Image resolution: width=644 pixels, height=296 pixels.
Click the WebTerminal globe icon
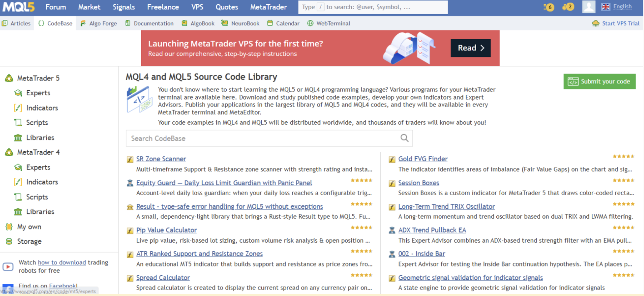[x=311, y=23]
